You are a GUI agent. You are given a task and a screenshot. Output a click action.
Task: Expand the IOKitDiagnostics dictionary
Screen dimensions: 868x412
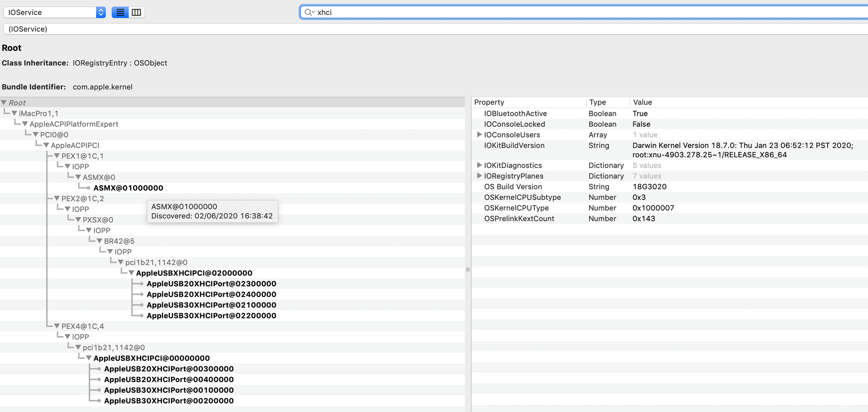479,166
